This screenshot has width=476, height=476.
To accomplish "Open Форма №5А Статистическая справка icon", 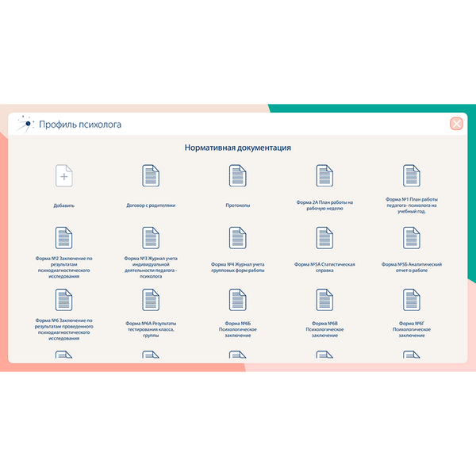I will pyautogui.click(x=324, y=238).
